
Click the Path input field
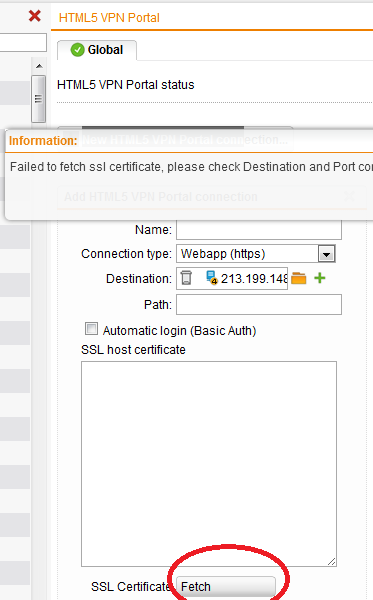coord(259,305)
